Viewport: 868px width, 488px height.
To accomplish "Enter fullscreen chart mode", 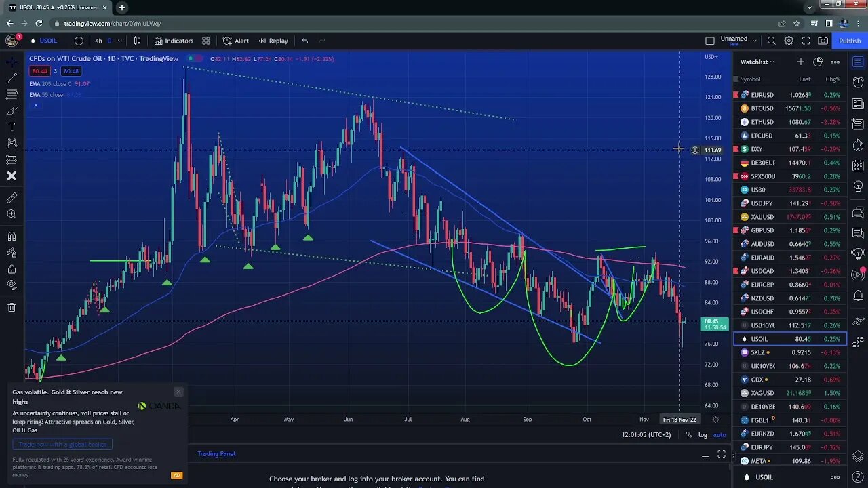I will click(806, 41).
